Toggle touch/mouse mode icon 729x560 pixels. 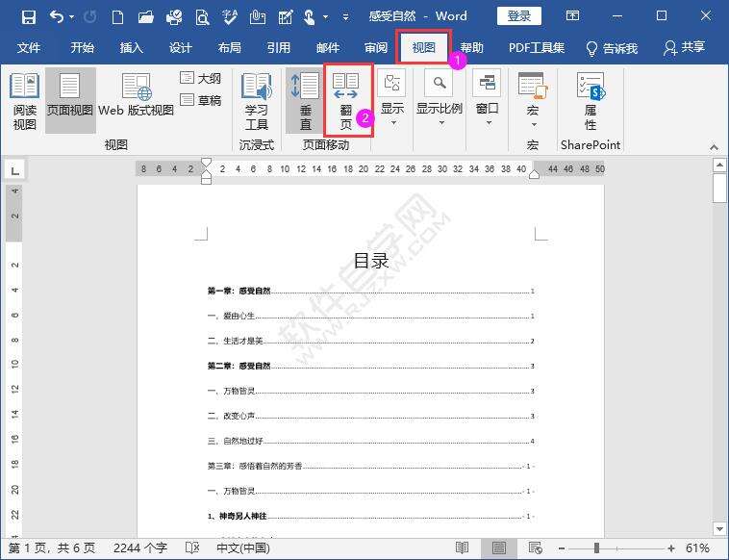coord(309,17)
